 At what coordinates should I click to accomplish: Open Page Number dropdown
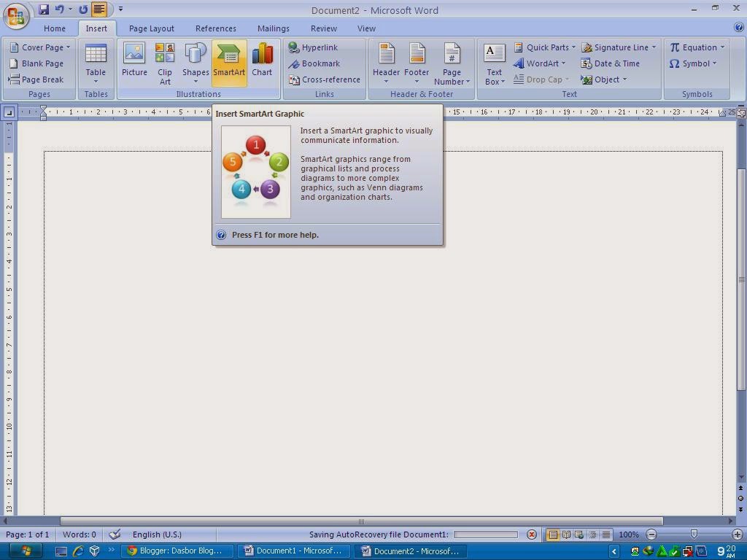click(452, 63)
